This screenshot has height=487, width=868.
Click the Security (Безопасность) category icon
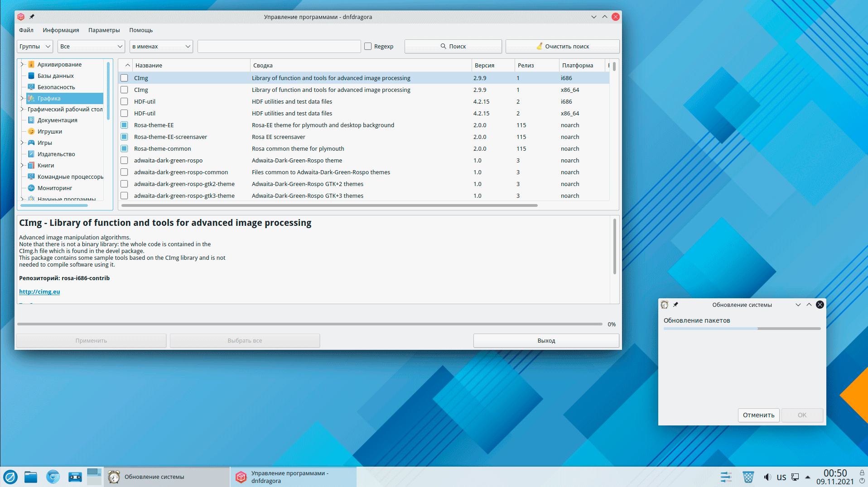(x=31, y=87)
